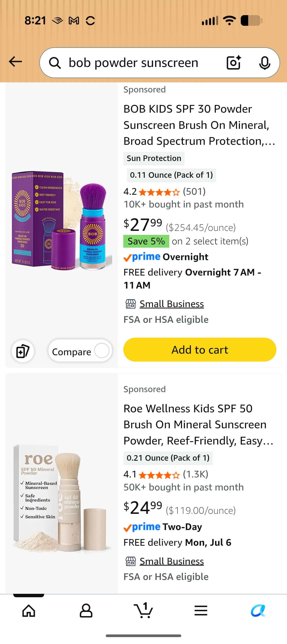Tap the search magnifier icon
287x644 pixels.
coord(55,63)
